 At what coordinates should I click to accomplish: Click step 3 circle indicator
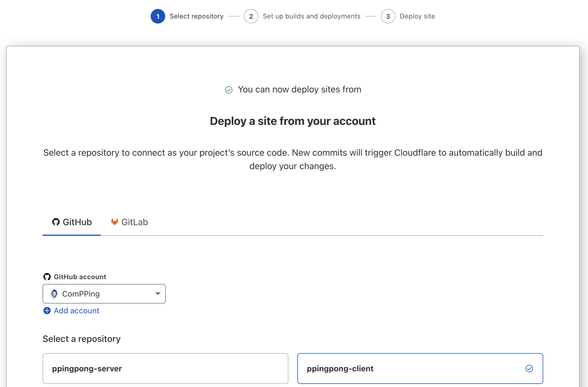[x=388, y=16]
